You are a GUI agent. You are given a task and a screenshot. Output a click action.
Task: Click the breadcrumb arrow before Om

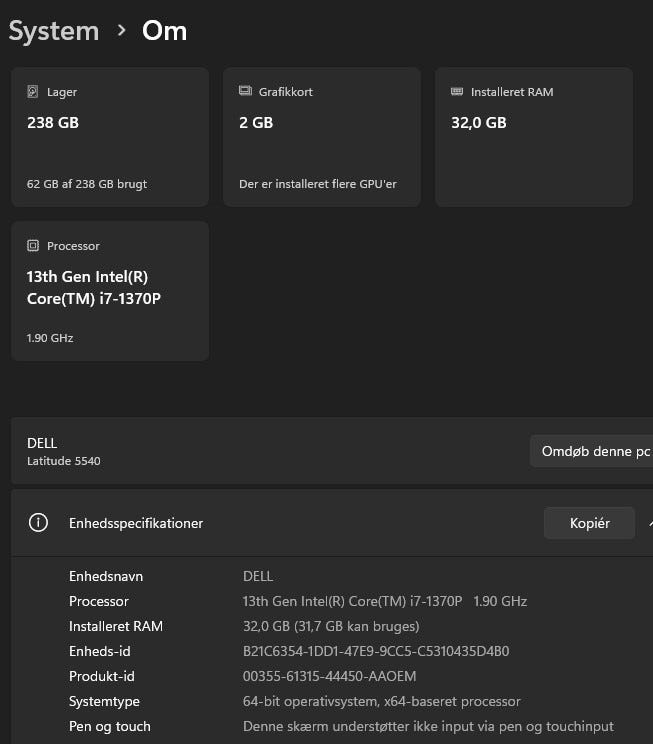121,31
